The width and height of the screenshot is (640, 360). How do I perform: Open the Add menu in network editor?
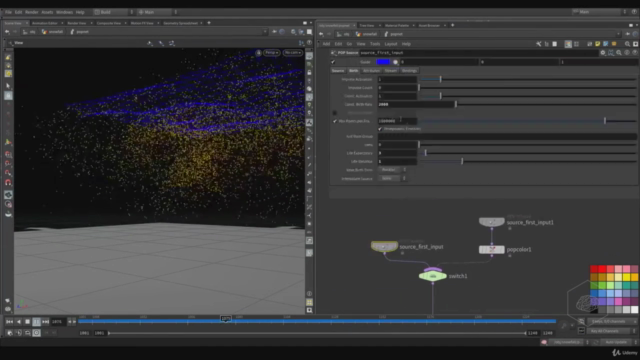pyautogui.click(x=326, y=44)
